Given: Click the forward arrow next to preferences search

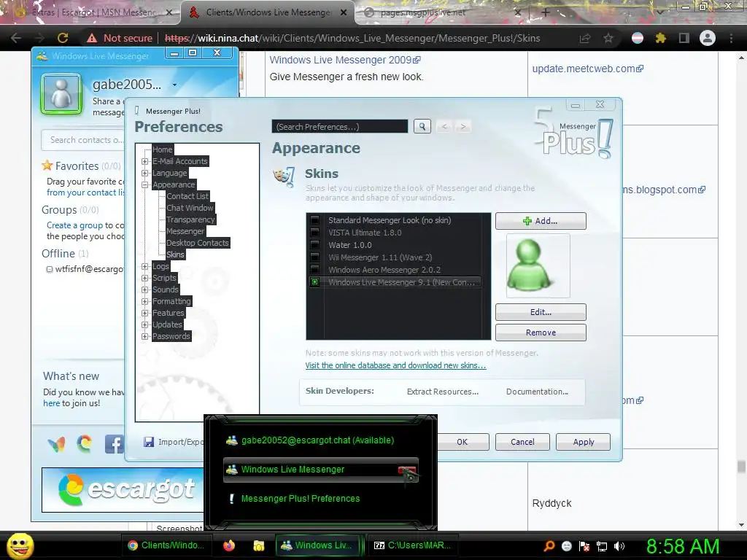Looking at the screenshot, I should coord(462,126).
